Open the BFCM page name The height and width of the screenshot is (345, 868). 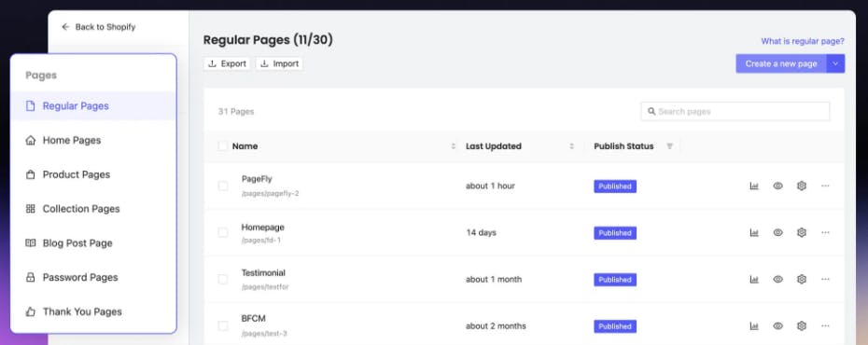click(x=254, y=319)
